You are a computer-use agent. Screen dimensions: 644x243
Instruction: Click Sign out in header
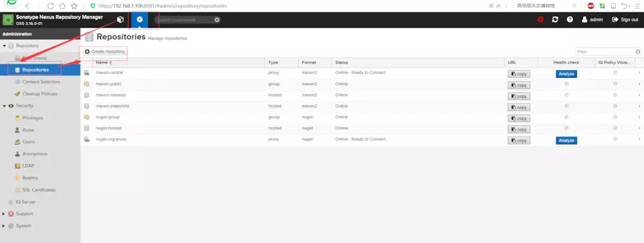pos(625,20)
